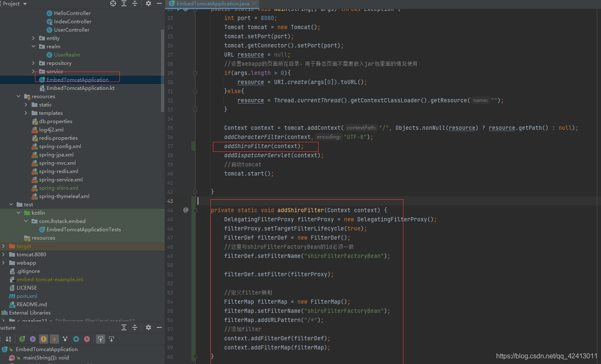Expand the static folder
Screen dimensions: 601x364
[x=26, y=105]
